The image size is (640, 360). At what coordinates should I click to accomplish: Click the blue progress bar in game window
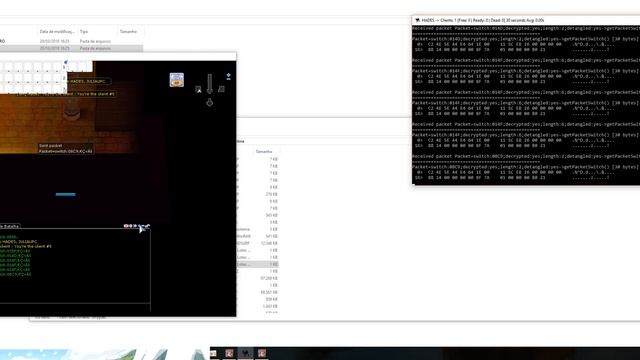pos(65,194)
